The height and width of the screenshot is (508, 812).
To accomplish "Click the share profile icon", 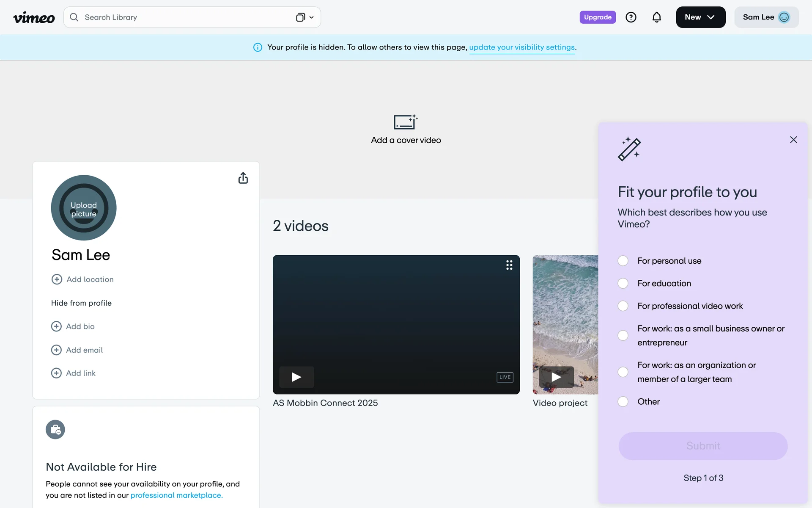I will (x=243, y=178).
